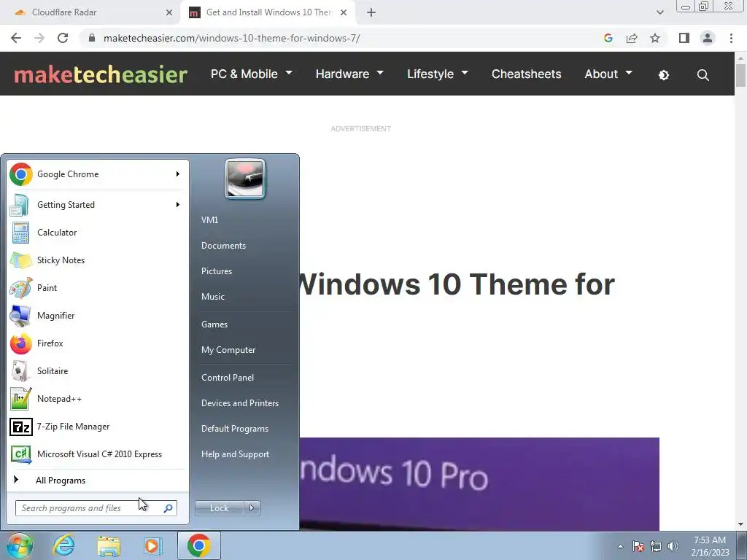
Task: Open Cheatsheets nav link
Action: [x=527, y=74]
